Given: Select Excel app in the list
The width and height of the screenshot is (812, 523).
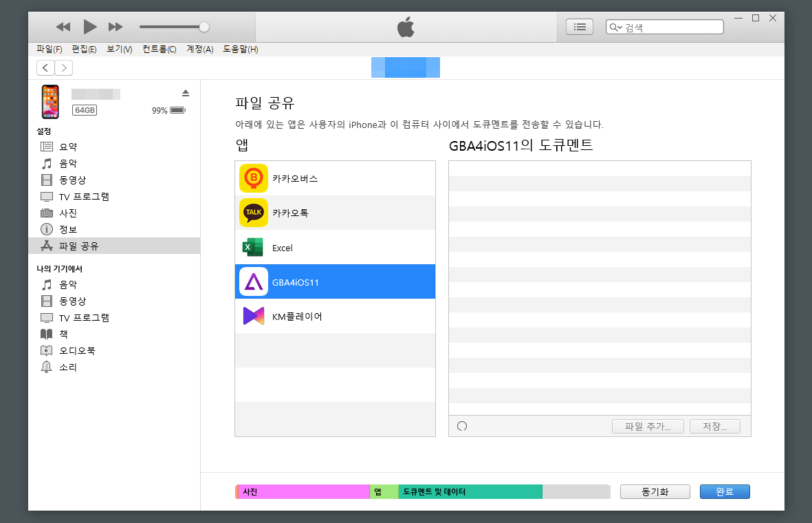Looking at the screenshot, I should [x=335, y=247].
